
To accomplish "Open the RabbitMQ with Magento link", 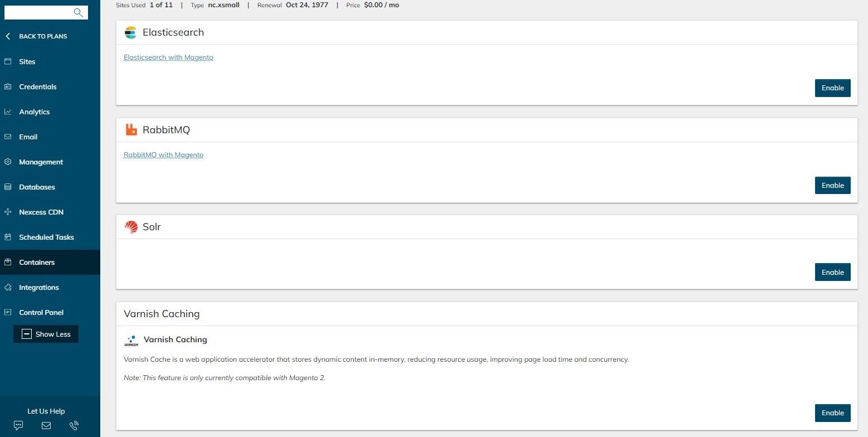I will pos(163,155).
